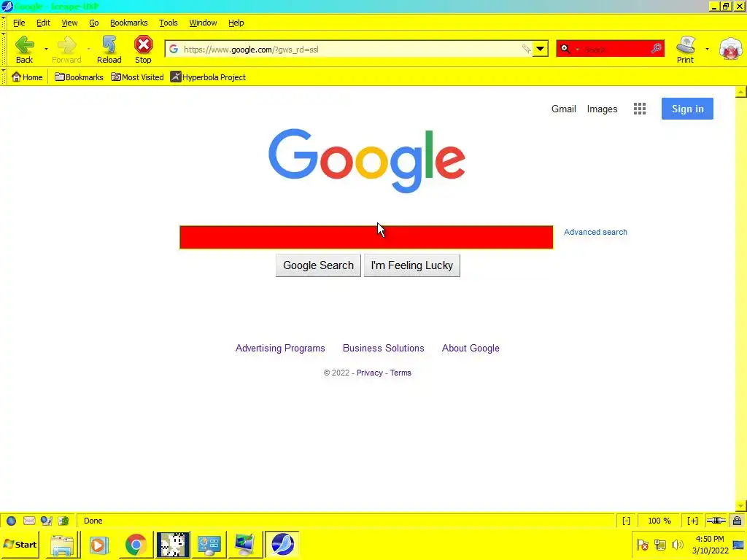
Task: Open the Windows Start menu
Action: [20, 544]
